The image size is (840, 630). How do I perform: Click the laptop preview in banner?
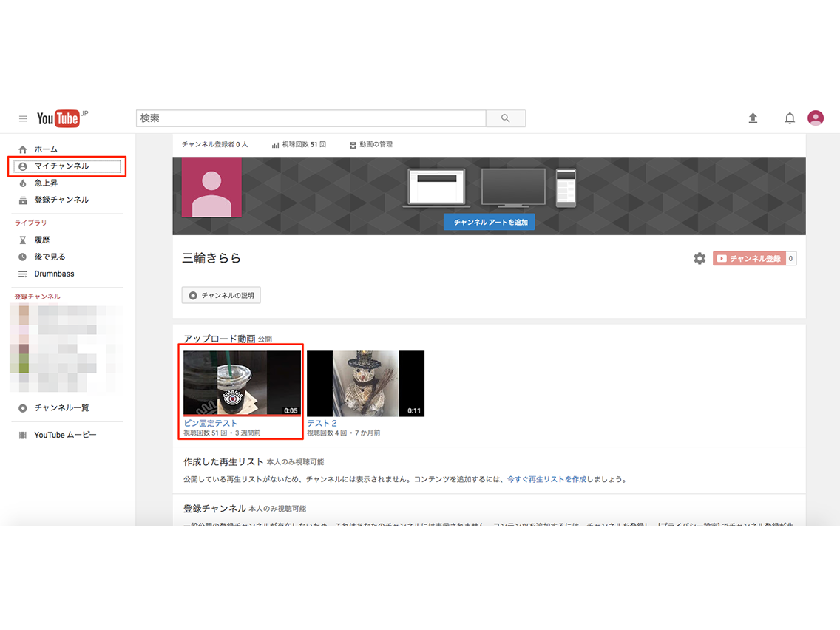tap(436, 188)
